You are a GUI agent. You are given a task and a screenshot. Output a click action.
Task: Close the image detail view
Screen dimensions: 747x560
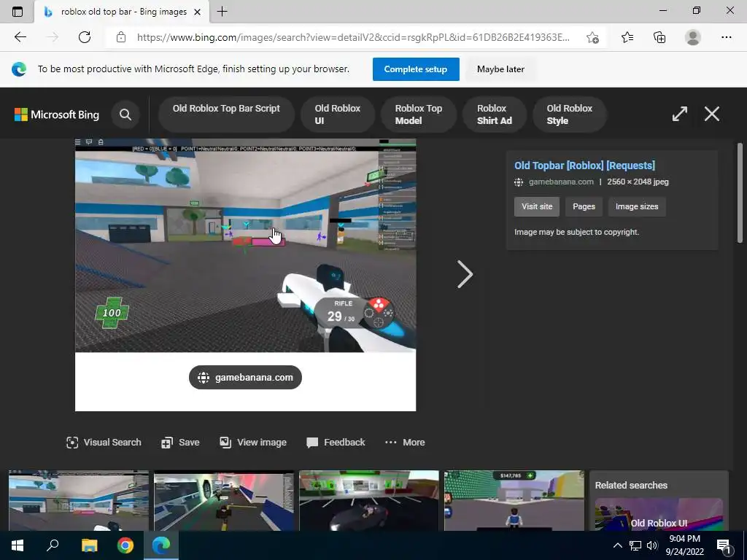[x=712, y=114]
